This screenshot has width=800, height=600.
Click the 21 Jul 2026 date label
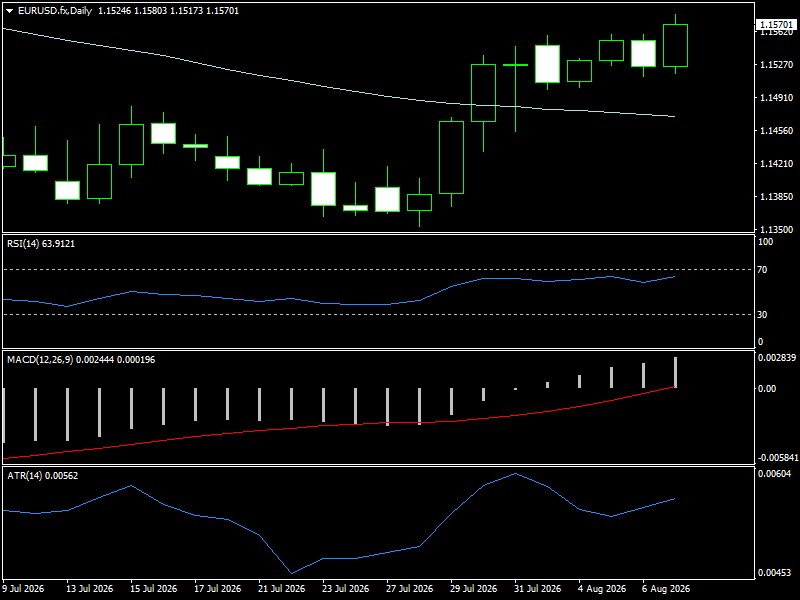pos(282,589)
